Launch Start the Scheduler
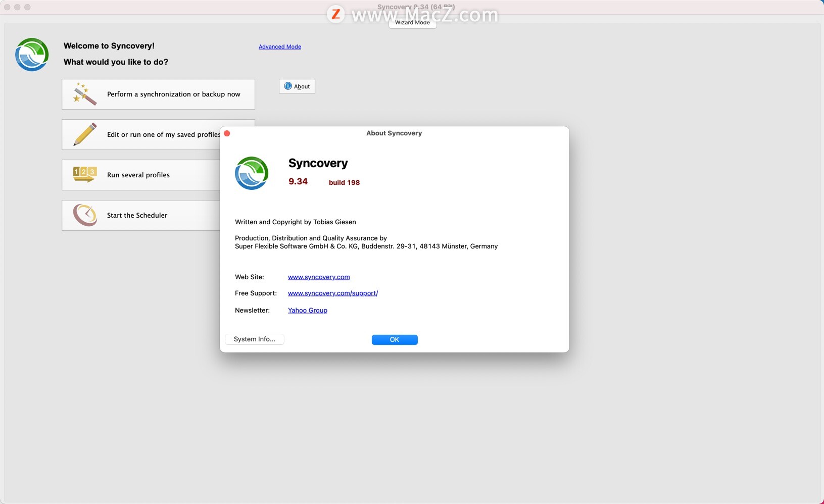This screenshot has width=824, height=504. (x=141, y=215)
